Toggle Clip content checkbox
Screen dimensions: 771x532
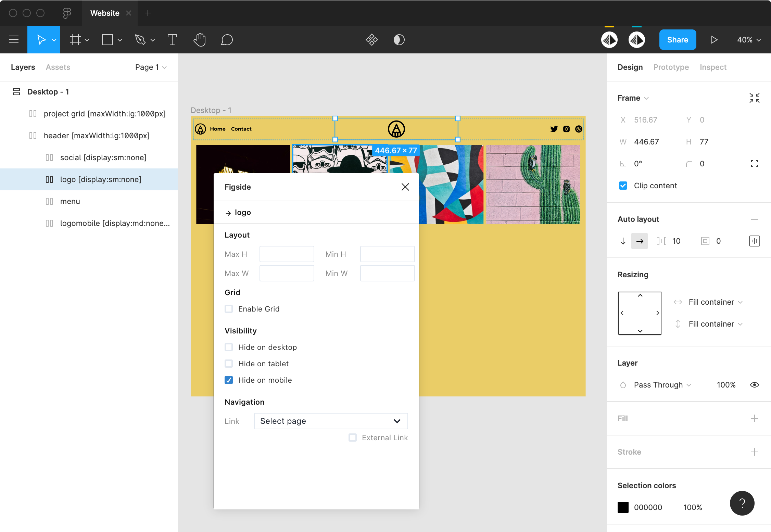[x=623, y=186]
